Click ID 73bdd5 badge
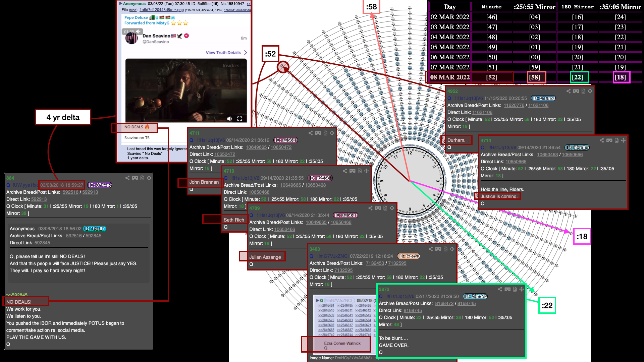The height and width of the screenshot is (362, 644). [x=475, y=296]
